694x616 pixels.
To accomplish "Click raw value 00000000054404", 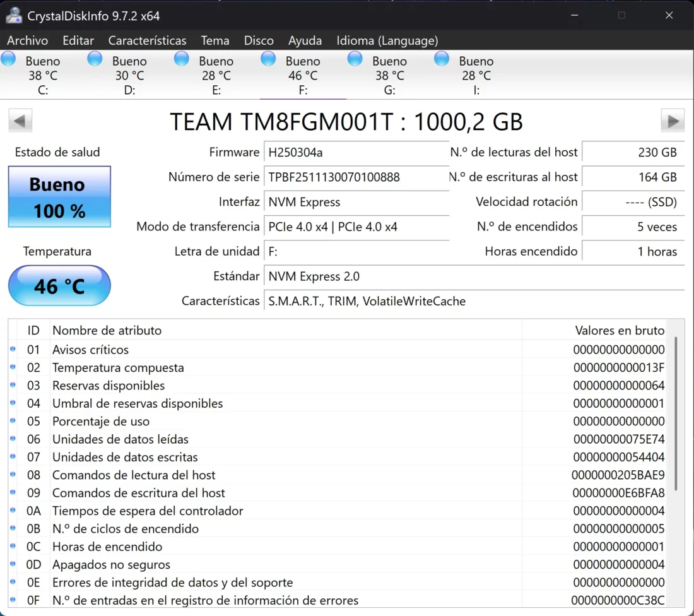I will click(x=619, y=457).
